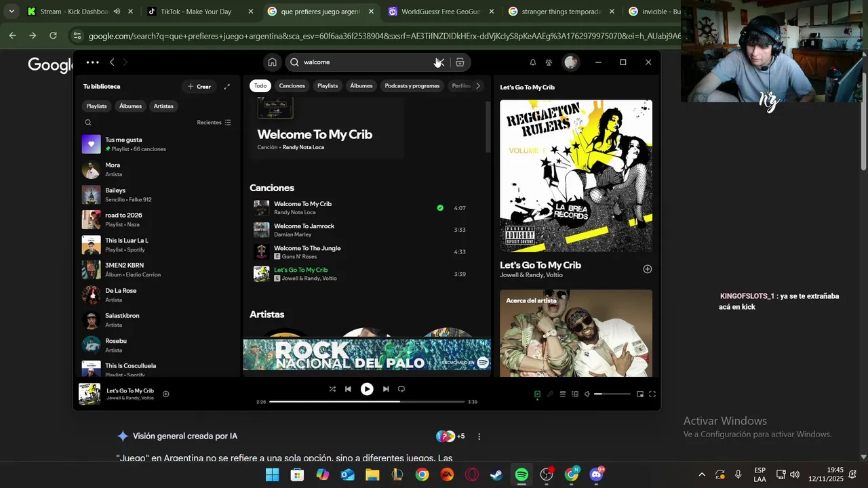The width and height of the screenshot is (868, 488).
Task: Open the playback queue icon
Action: coord(562,394)
